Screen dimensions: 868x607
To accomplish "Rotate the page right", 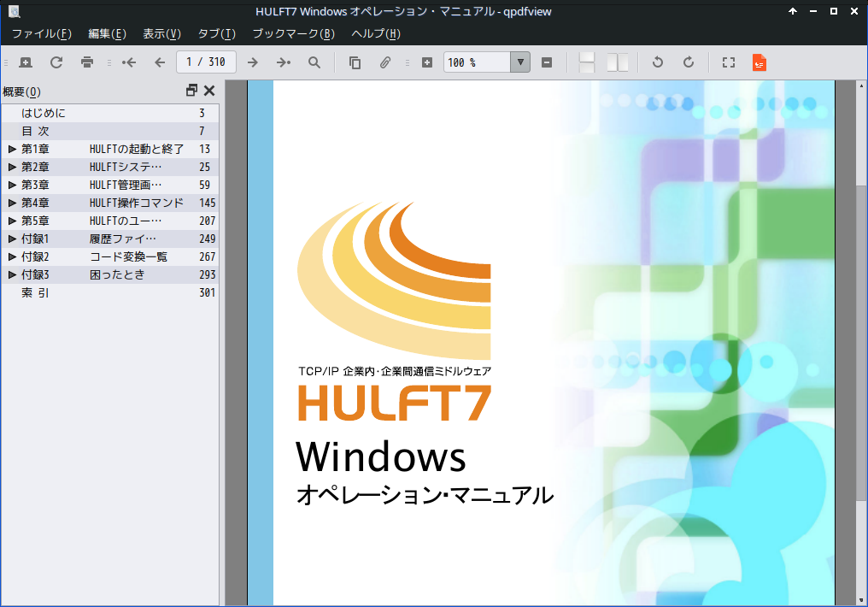I will click(689, 62).
